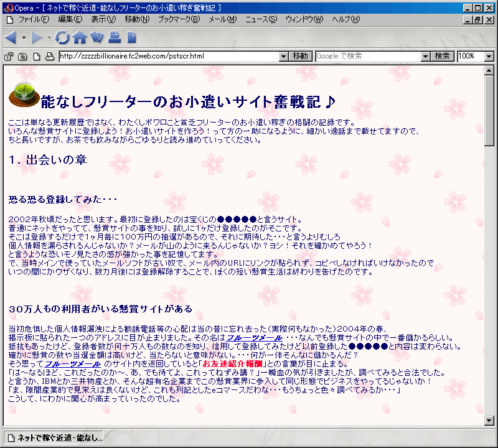
Task: Open the ファイル(F) menu
Action: point(34,19)
